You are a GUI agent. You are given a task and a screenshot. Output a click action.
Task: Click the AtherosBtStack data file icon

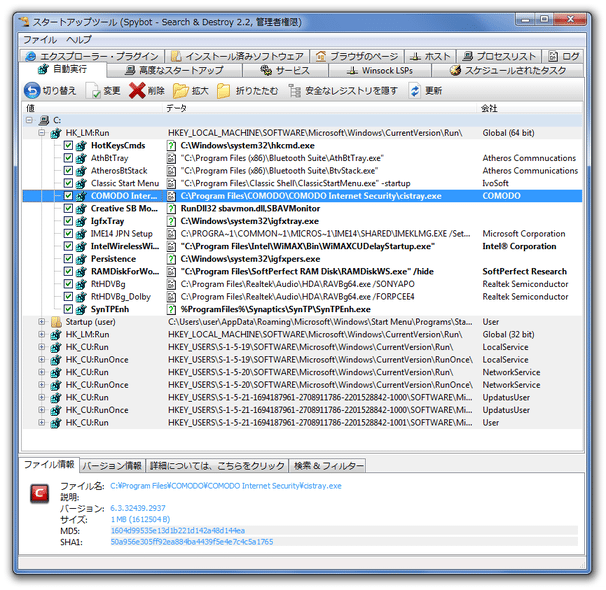(171, 171)
